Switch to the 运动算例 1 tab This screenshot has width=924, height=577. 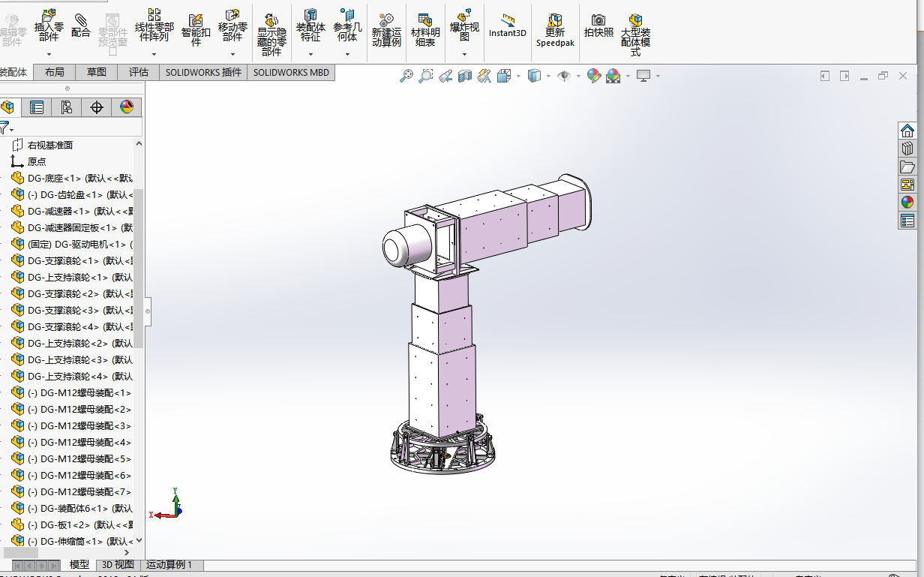tap(171, 564)
